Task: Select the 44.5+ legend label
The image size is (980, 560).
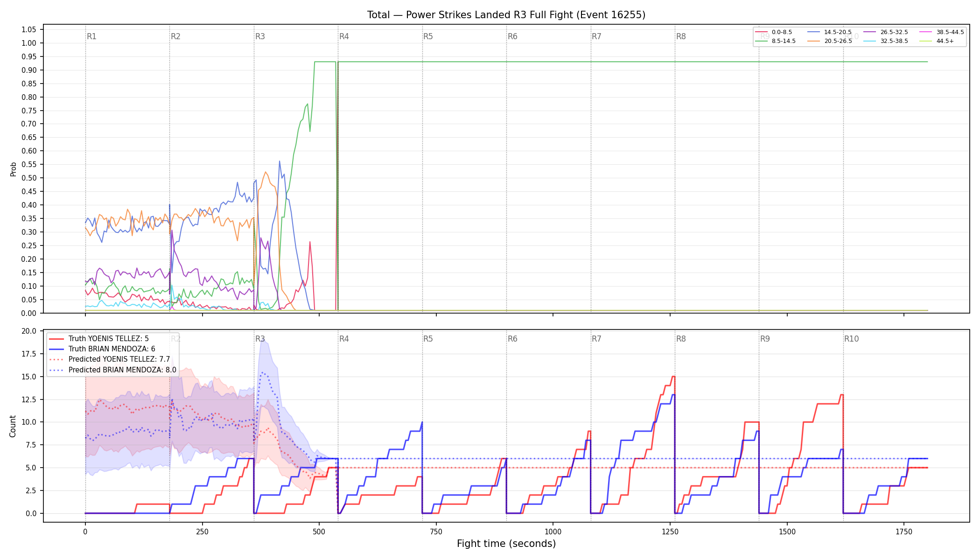Action: click(x=945, y=41)
